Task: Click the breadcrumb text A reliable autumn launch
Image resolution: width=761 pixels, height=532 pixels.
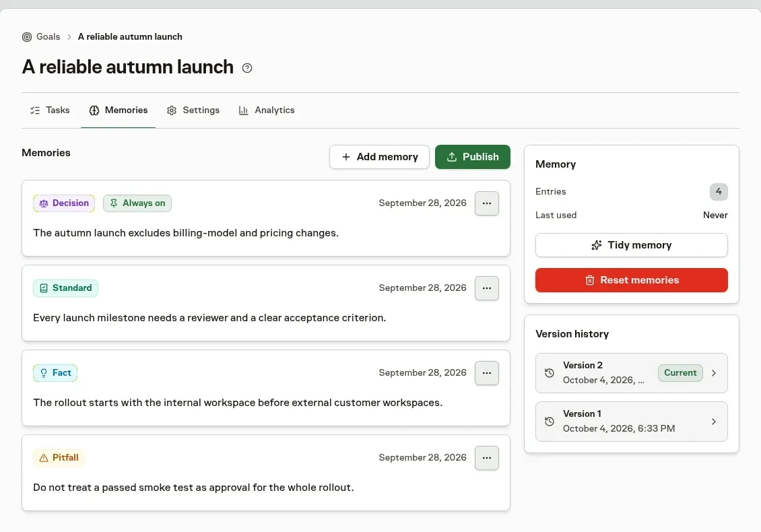Action: [130, 37]
